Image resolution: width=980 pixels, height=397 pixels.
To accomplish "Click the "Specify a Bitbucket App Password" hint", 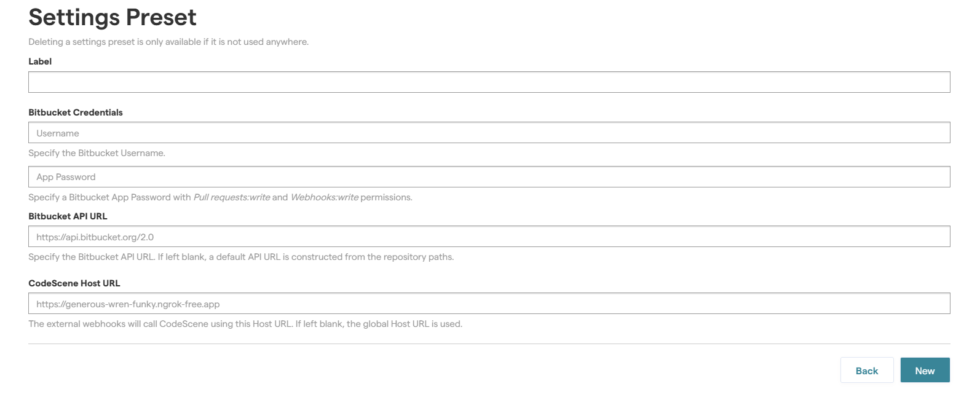I will (220, 197).
